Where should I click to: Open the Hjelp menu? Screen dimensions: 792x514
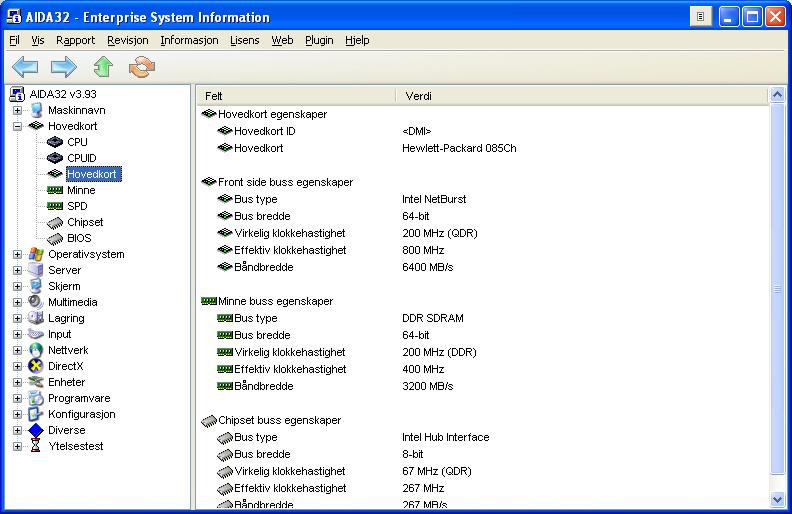[x=357, y=40]
